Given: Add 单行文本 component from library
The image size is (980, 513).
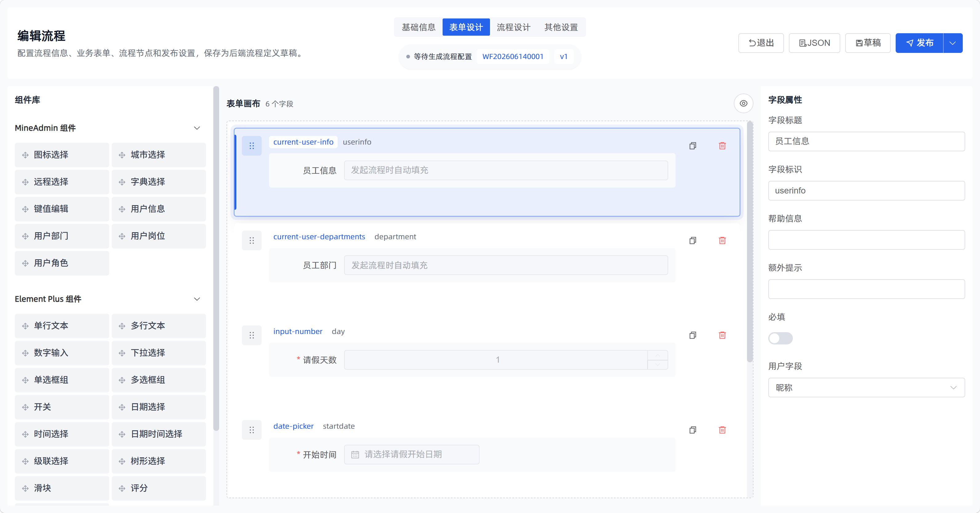Looking at the screenshot, I should click(62, 325).
